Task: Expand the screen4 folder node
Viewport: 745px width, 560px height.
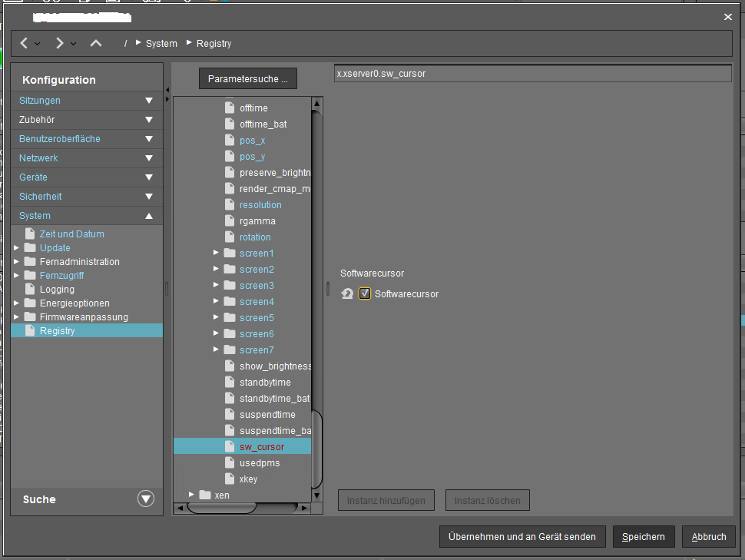Action: pyautogui.click(x=217, y=302)
